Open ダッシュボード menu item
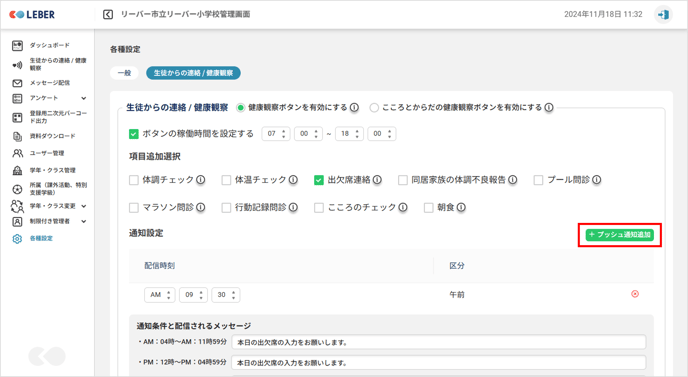Viewport: 688px width, 377px height. (50, 45)
